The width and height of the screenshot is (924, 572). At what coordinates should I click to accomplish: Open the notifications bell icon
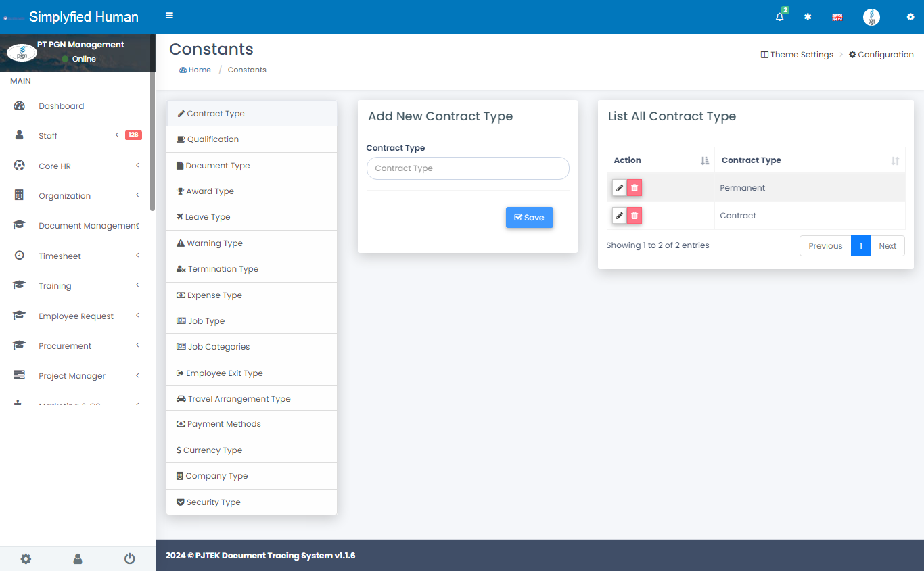[x=780, y=17]
